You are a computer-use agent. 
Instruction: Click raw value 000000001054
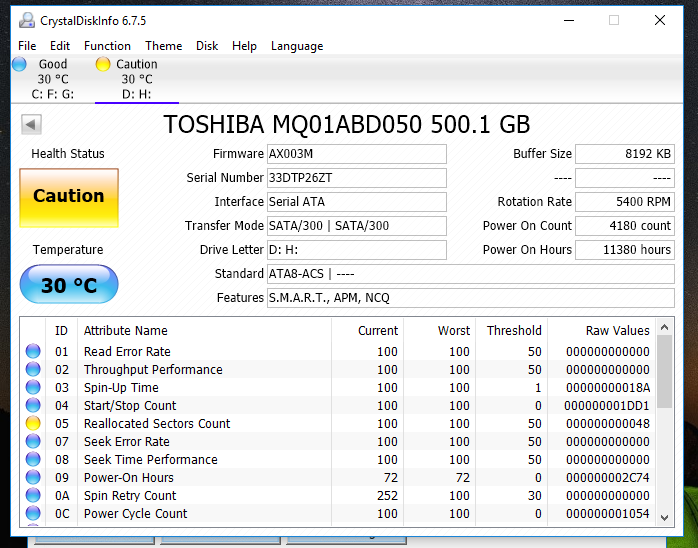point(608,514)
